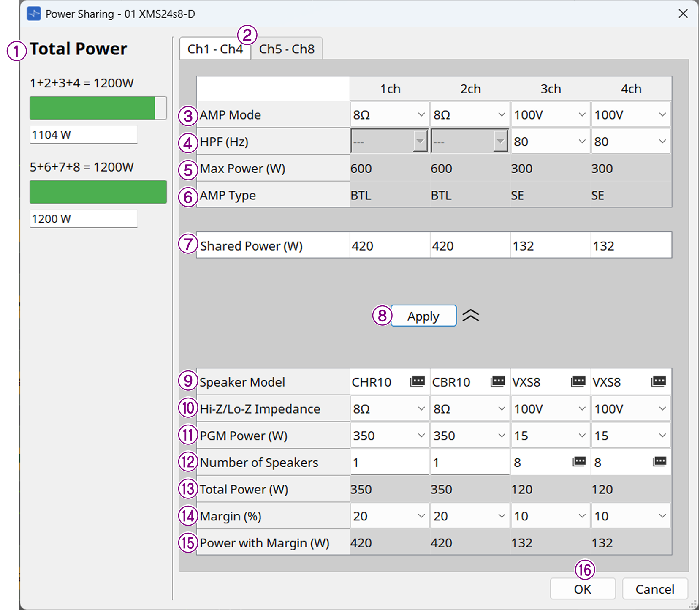This screenshot has width=700, height=610.
Task: Click 2ch Shared Power field
Action: [x=470, y=245]
